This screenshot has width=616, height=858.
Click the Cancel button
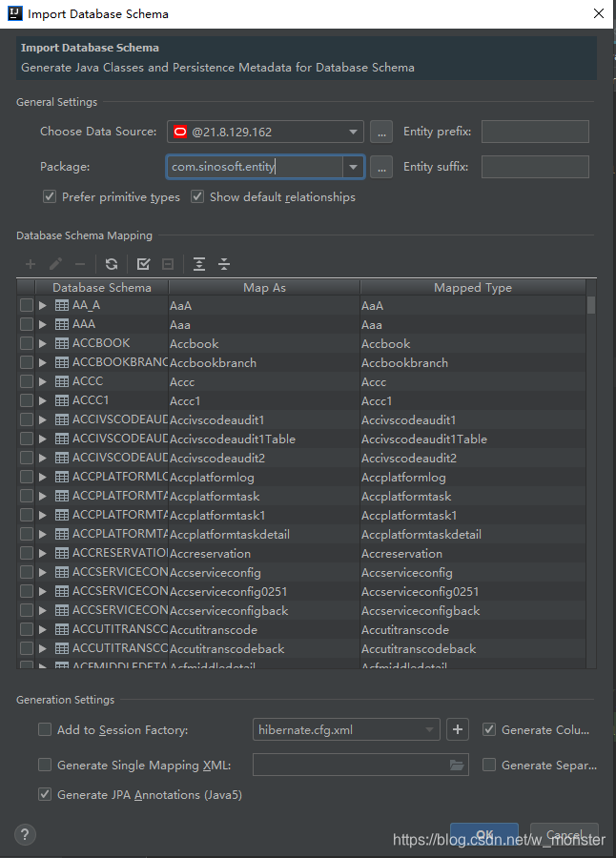(564, 834)
